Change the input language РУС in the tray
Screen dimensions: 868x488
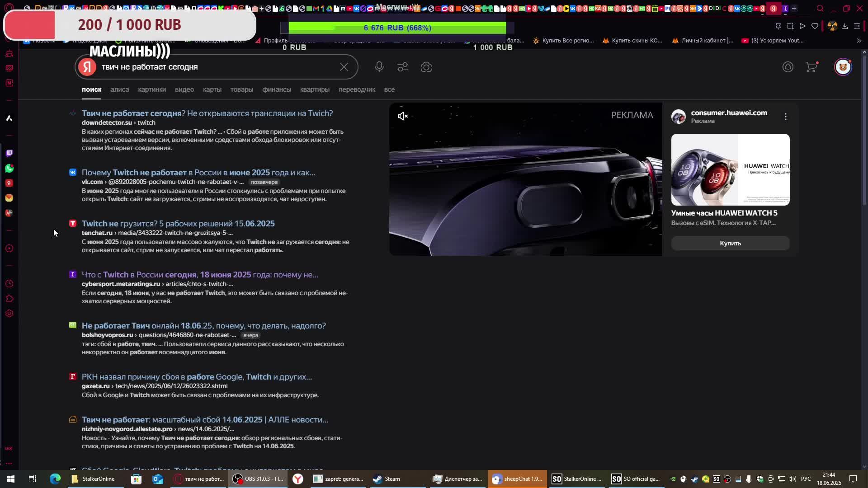point(806,479)
